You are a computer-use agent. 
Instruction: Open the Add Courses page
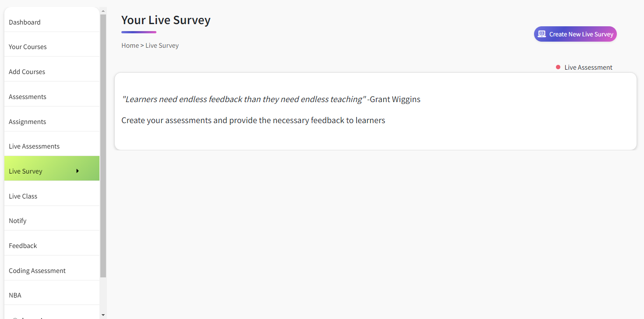pyautogui.click(x=27, y=71)
